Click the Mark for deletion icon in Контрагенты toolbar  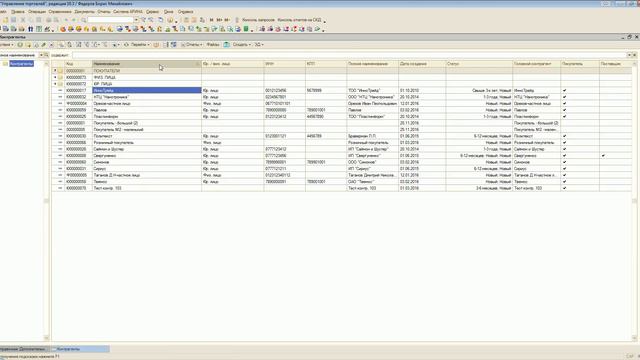[x=51, y=44]
